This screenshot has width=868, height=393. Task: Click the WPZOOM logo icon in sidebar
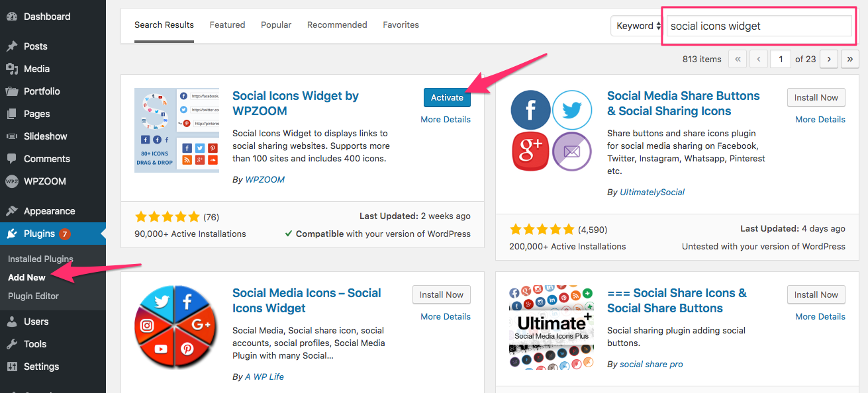12,181
